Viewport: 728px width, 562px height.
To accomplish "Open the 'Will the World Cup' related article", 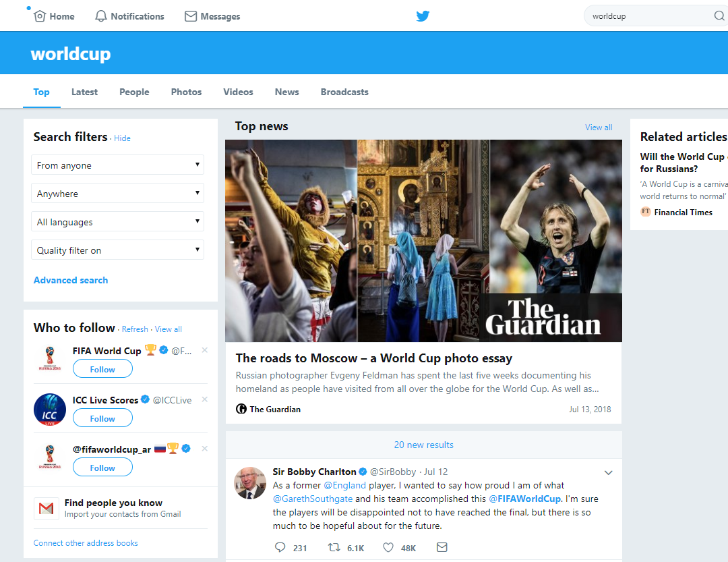I will [x=684, y=163].
